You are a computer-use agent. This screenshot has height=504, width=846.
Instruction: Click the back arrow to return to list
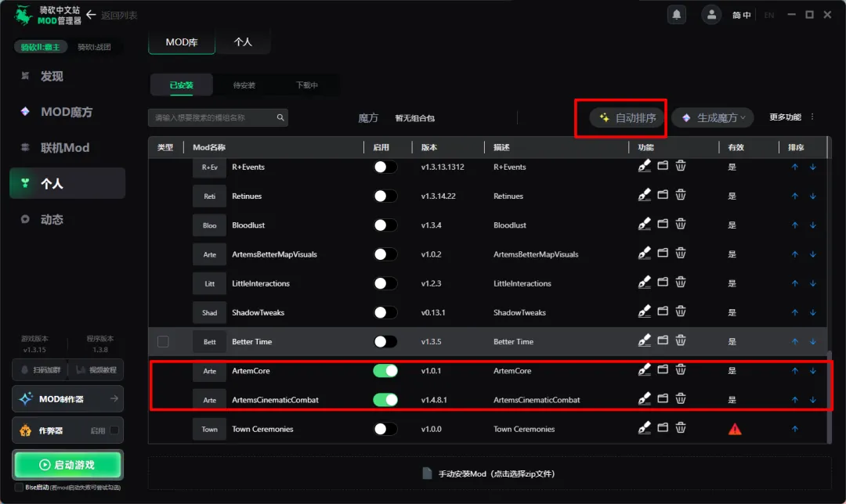(x=91, y=15)
